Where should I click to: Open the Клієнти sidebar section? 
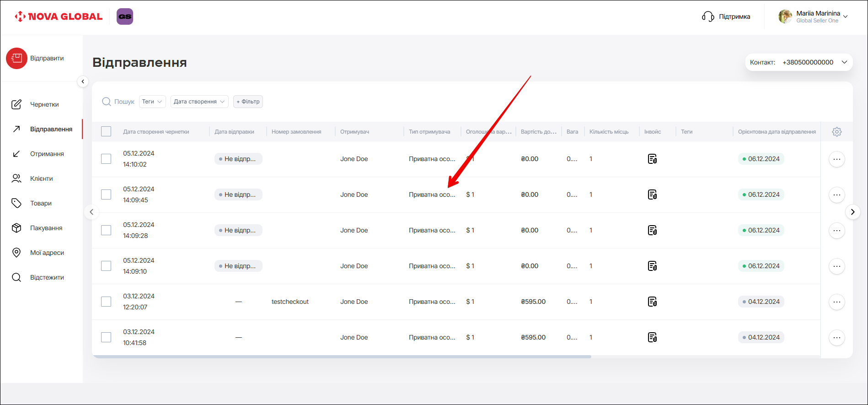point(41,178)
